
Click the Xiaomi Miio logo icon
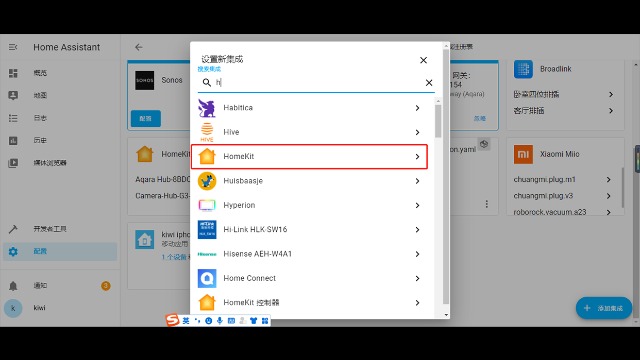coord(523,154)
